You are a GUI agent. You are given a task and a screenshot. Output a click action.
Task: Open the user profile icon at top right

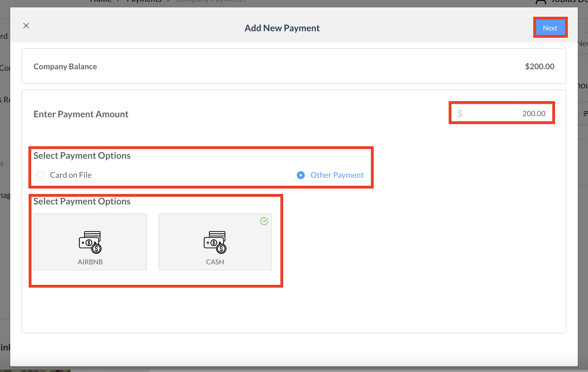pos(541,2)
